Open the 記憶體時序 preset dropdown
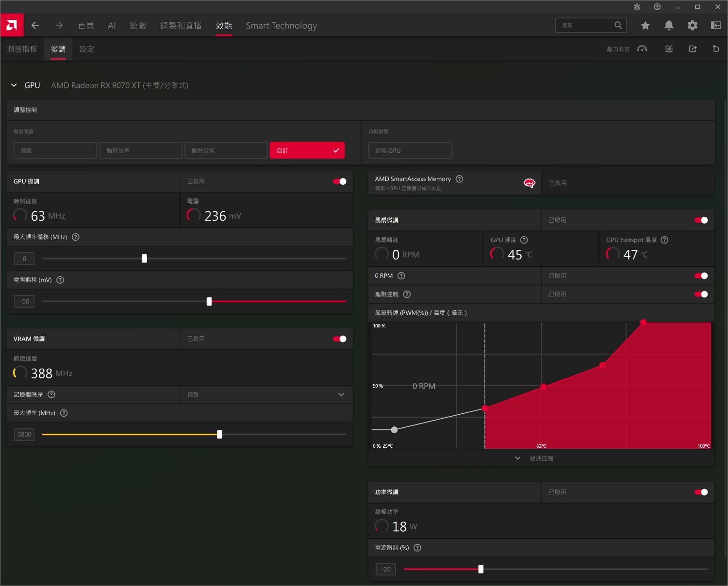 pyautogui.click(x=266, y=394)
